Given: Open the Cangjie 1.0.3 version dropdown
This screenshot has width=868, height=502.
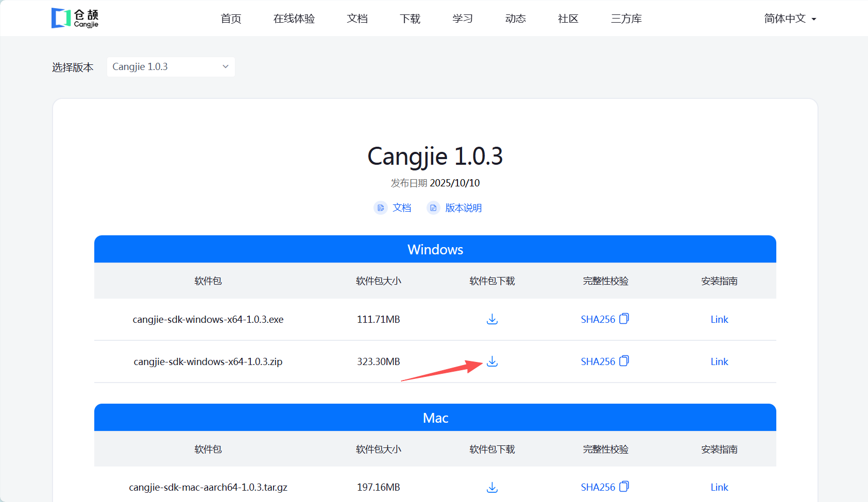Looking at the screenshot, I should [x=171, y=67].
